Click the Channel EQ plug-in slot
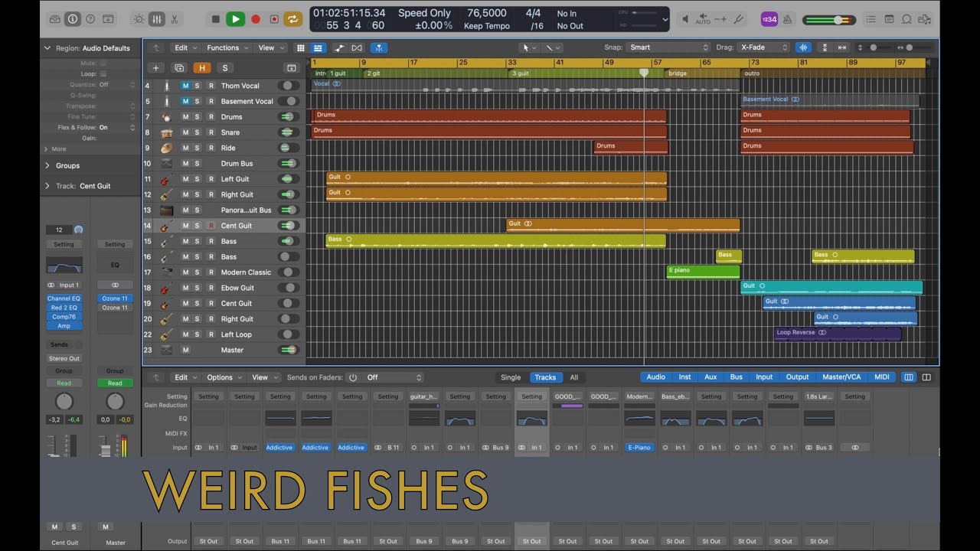Viewport: 980px width, 551px height. tap(64, 298)
